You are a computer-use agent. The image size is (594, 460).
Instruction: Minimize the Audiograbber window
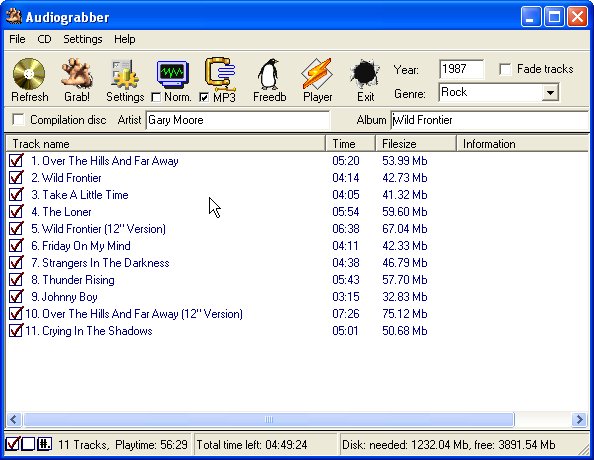coord(530,17)
